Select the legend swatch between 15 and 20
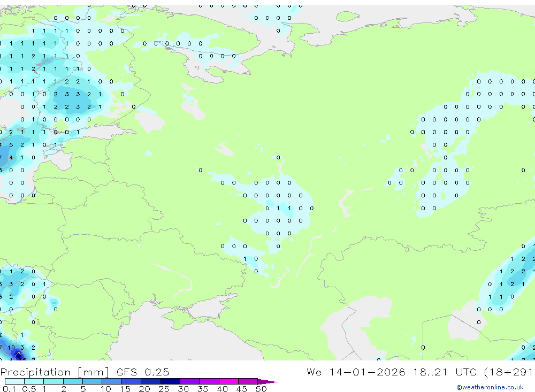Viewport: 535px width, 392px height. [x=131, y=381]
